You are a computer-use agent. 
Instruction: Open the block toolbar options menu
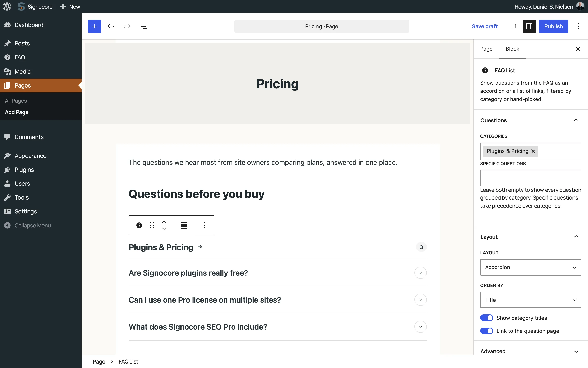(204, 225)
